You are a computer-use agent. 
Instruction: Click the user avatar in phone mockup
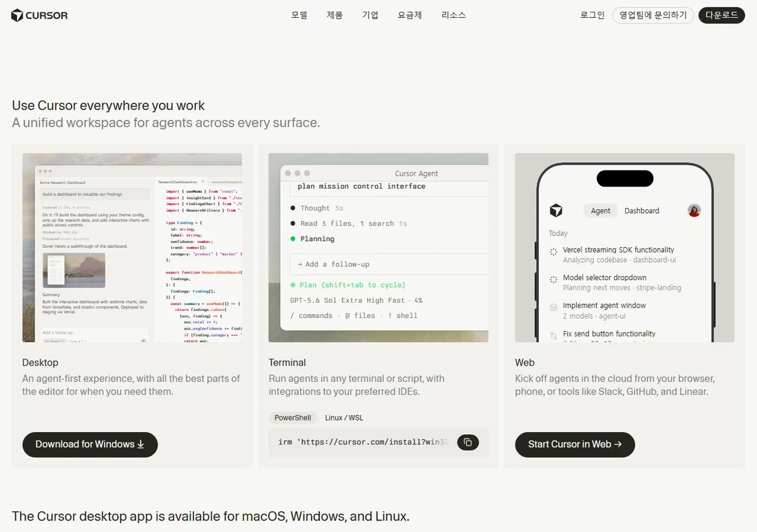click(x=694, y=211)
